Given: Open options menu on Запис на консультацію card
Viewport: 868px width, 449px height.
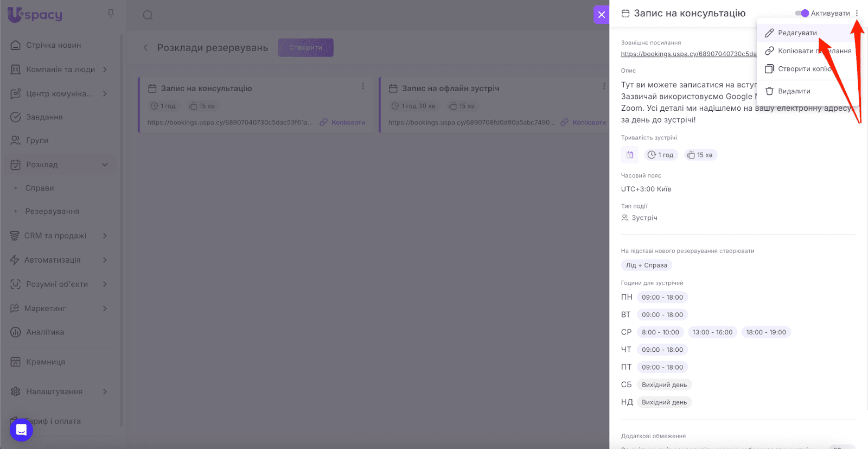Looking at the screenshot, I should coord(363,86).
